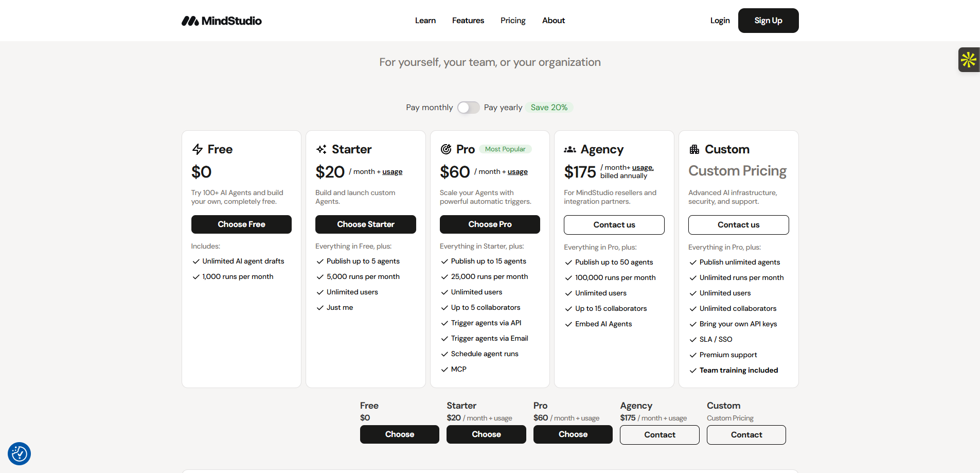Screen dimensions: 980x473
Task: Click 'Unlimited collaborators' feature
Action: [x=738, y=309]
